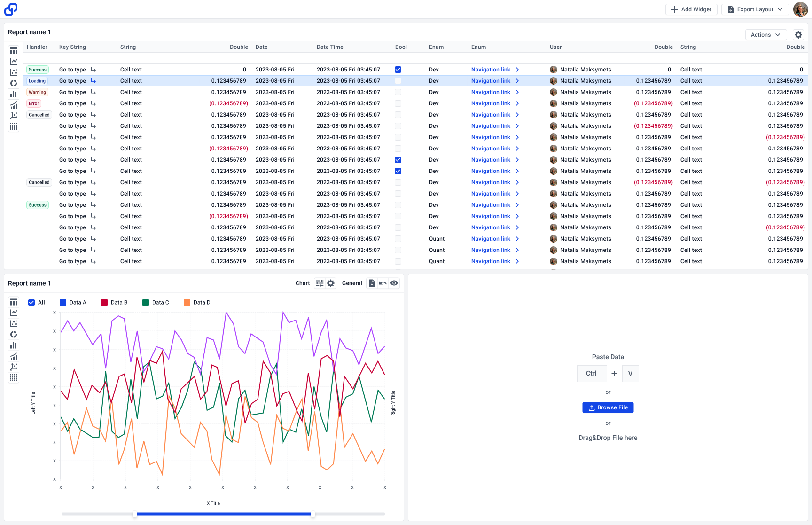
Task: Select bar chart icon in chart widget sidebar
Action: pos(14,345)
